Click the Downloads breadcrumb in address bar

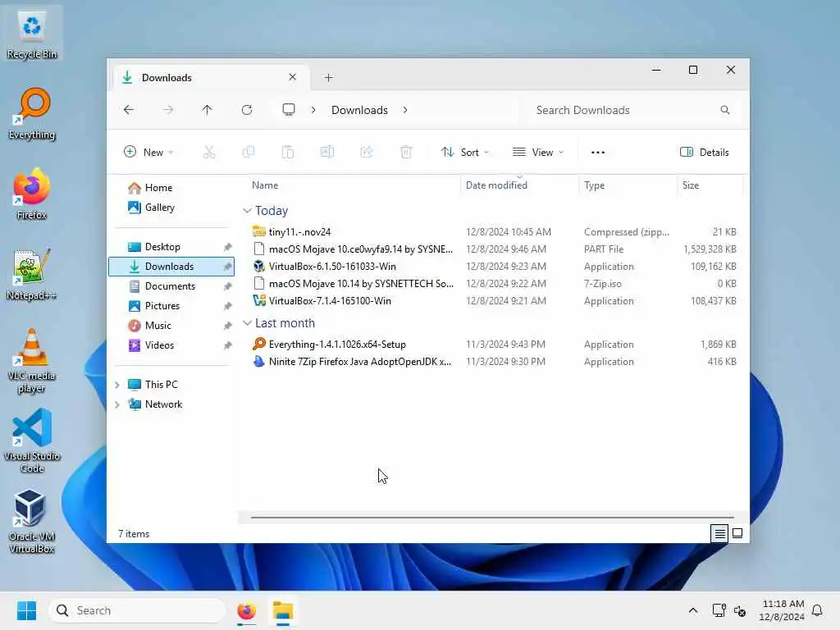359,110
